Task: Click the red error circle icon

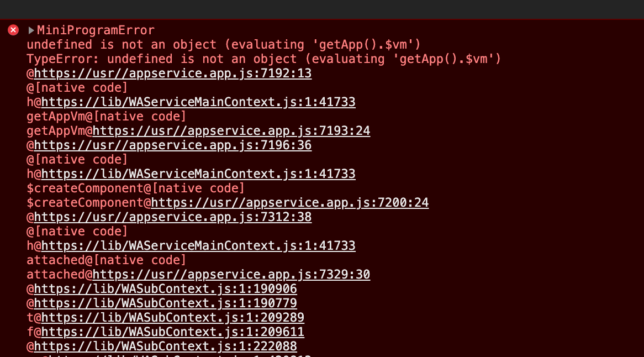Action: tap(13, 30)
